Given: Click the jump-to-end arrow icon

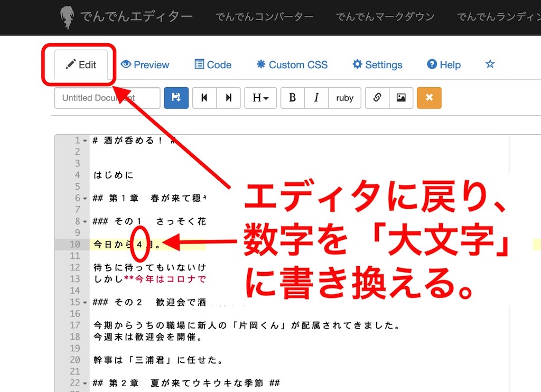Looking at the screenshot, I should coord(228,98).
